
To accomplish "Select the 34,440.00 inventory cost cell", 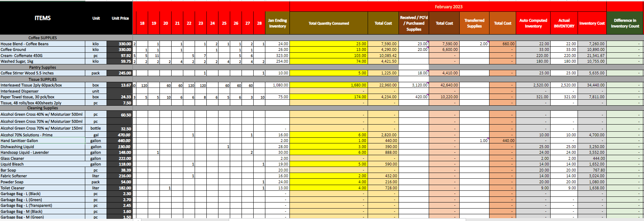I will click(x=592, y=85).
